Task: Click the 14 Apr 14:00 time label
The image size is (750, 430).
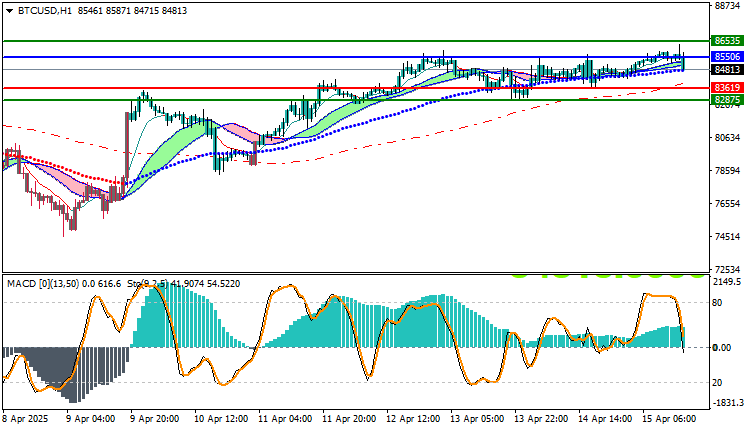Action: coord(605,419)
